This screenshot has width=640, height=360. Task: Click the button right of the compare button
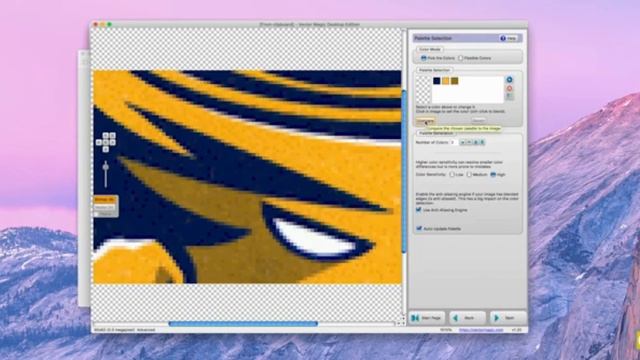[x=478, y=120]
